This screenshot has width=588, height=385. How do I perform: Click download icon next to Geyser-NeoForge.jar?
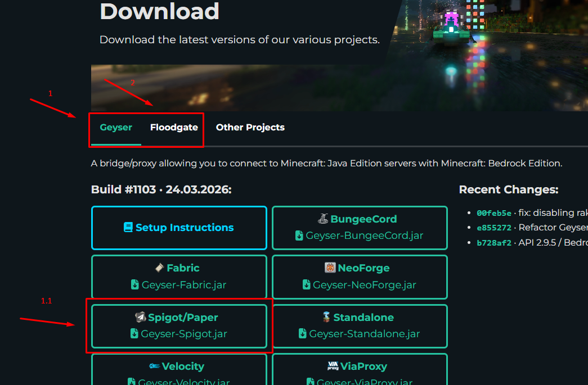[306, 284]
